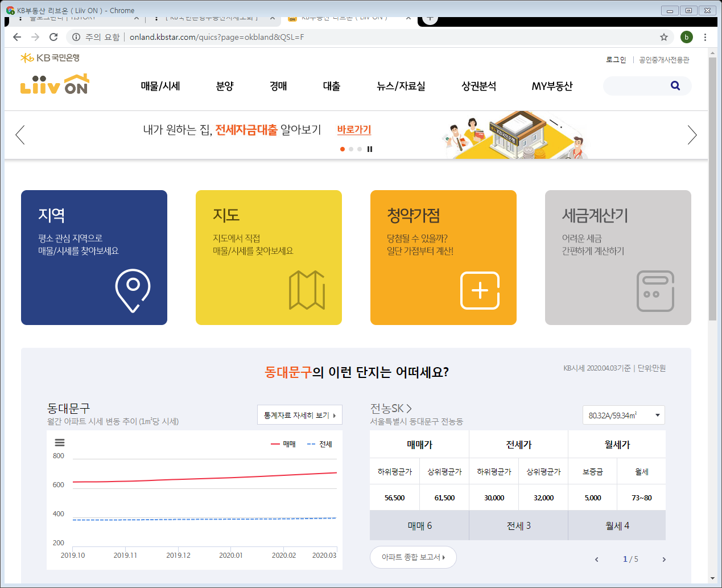Open the 청약가점 card
722x588 pixels.
coord(443,257)
